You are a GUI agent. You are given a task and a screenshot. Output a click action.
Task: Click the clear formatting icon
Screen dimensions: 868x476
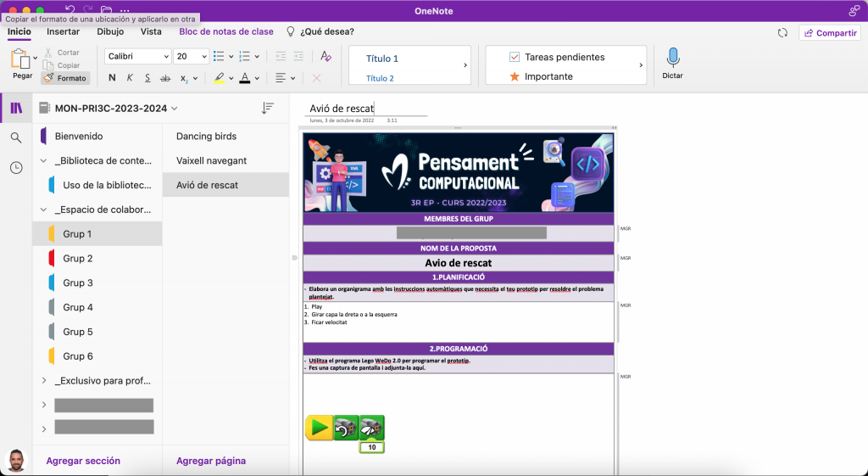coord(325,56)
